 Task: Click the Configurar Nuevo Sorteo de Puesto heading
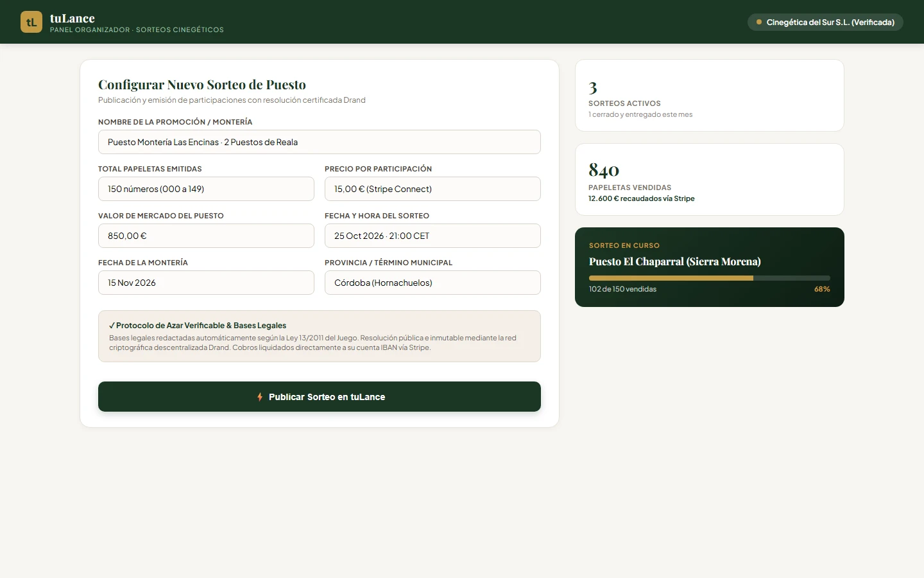coord(202,85)
